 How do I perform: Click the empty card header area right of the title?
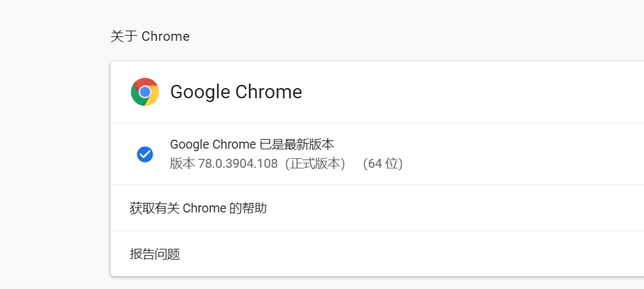coord(472,92)
